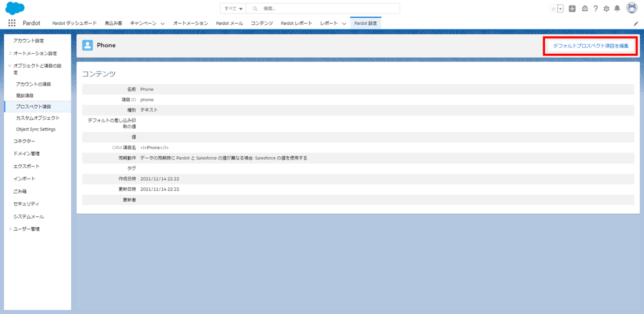Click the 項目 ID value phone
This screenshot has height=314, width=644.
(x=147, y=99)
